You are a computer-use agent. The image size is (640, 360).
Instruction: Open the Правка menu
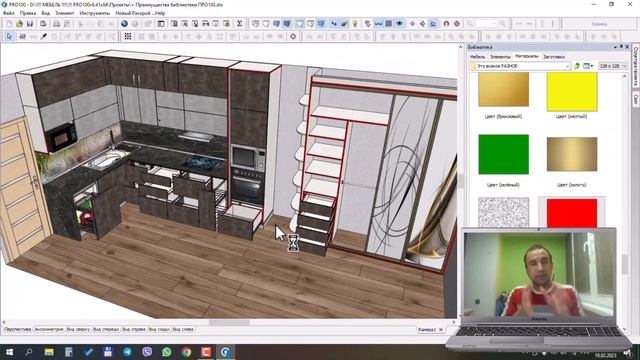point(28,13)
